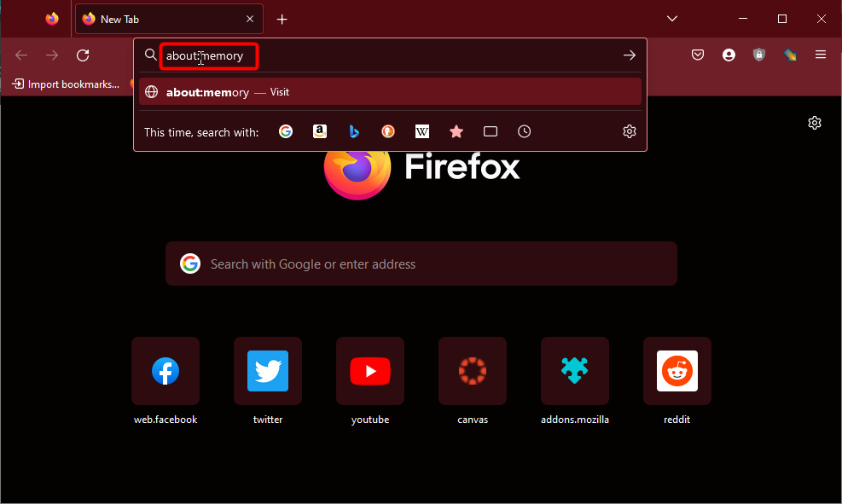Open the list all tabs dropdown
The image size is (842, 504).
[x=671, y=19]
